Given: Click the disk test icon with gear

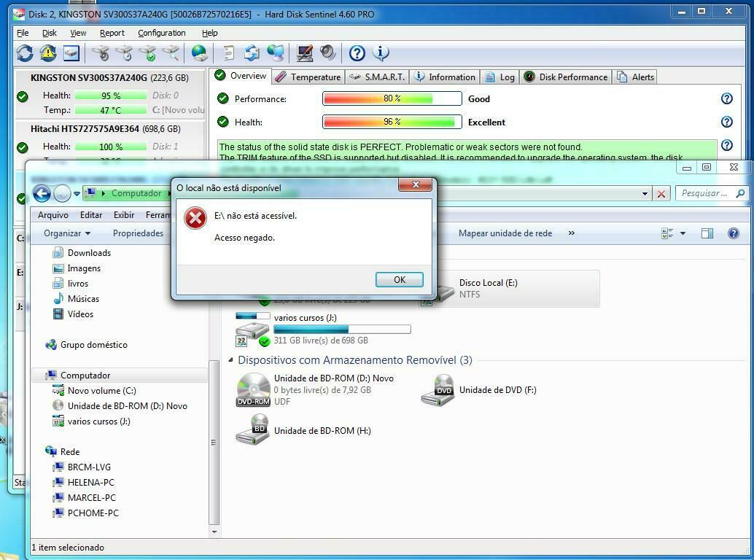Looking at the screenshot, I should [x=101, y=53].
